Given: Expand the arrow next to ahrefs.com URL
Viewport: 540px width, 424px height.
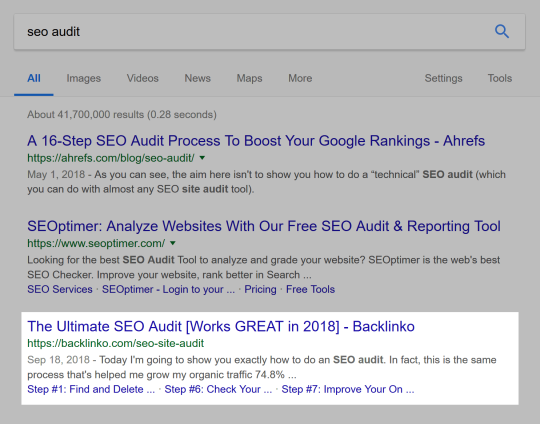Looking at the screenshot, I should [202, 158].
